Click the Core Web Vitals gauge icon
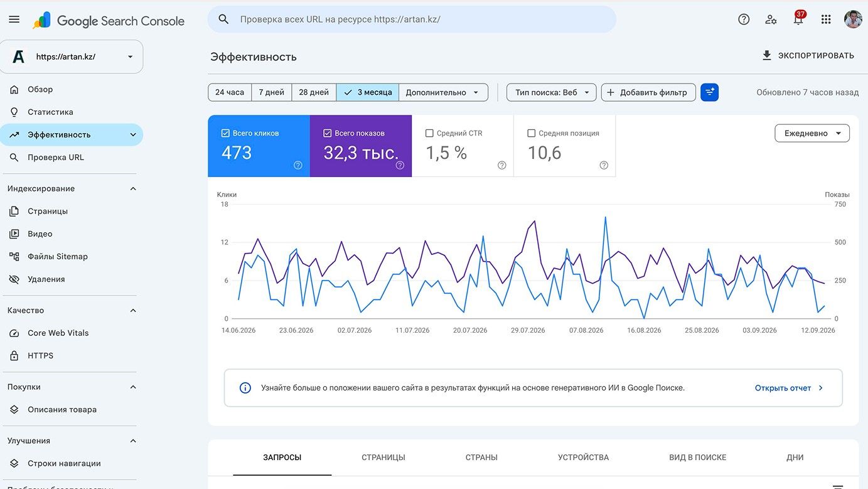The image size is (868, 489). (x=14, y=333)
